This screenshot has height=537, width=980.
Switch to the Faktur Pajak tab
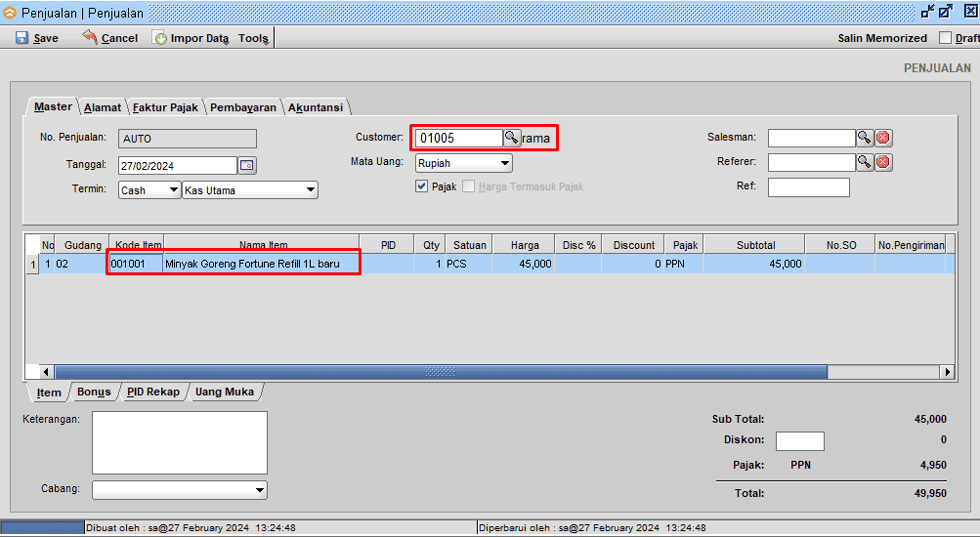pos(165,107)
